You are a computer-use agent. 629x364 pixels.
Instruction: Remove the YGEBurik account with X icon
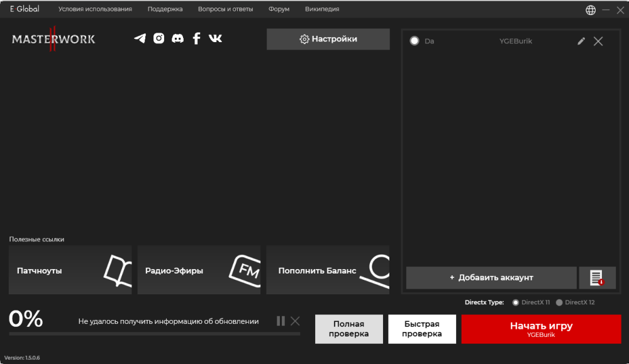pos(598,41)
